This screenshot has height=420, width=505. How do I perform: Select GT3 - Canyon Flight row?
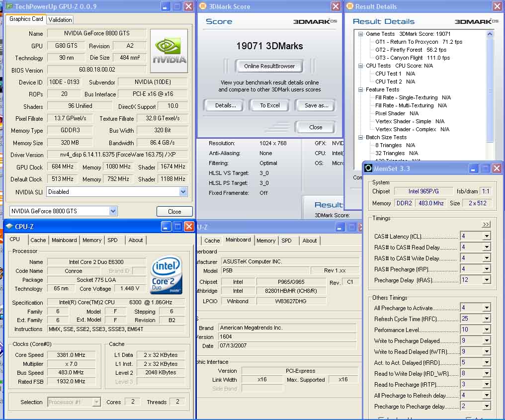(x=413, y=58)
